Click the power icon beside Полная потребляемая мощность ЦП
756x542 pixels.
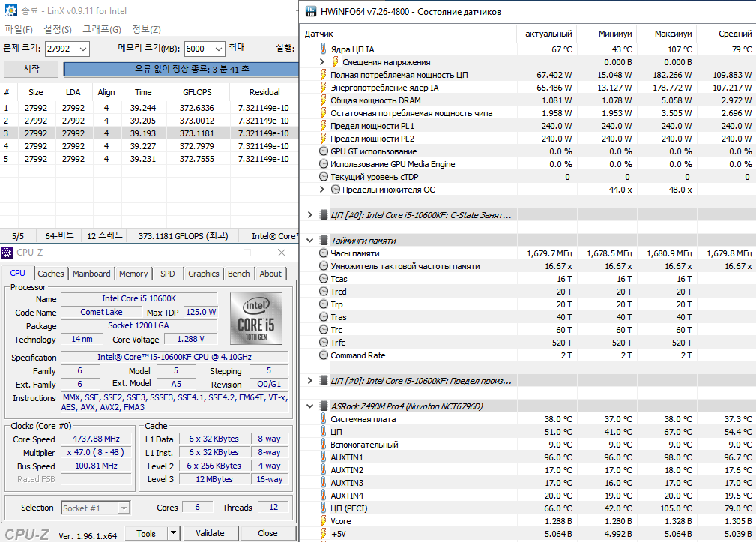pos(324,75)
